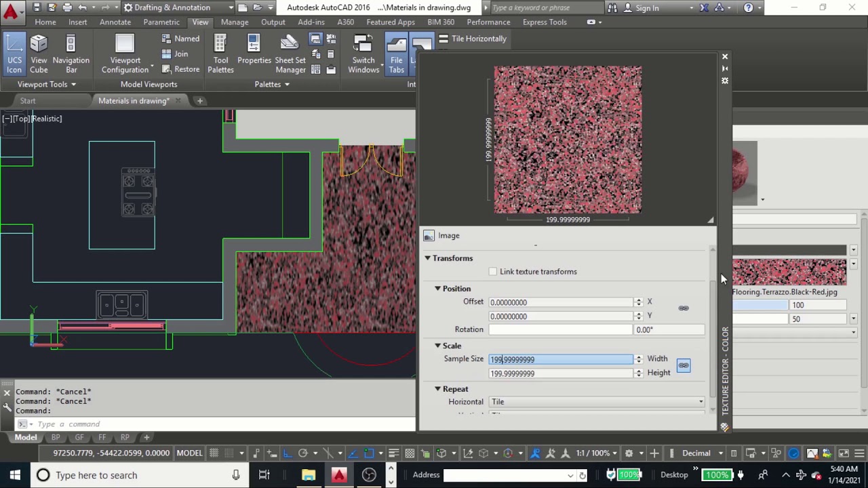Switch to the Output ribbon tab

[273, 22]
